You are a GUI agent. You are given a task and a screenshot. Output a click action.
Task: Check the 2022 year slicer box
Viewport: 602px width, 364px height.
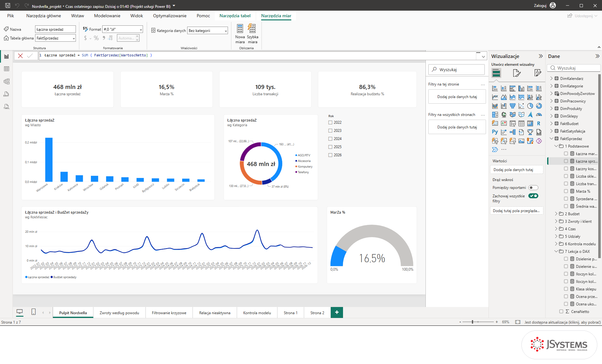pyautogui.click(x=330, y=122)
